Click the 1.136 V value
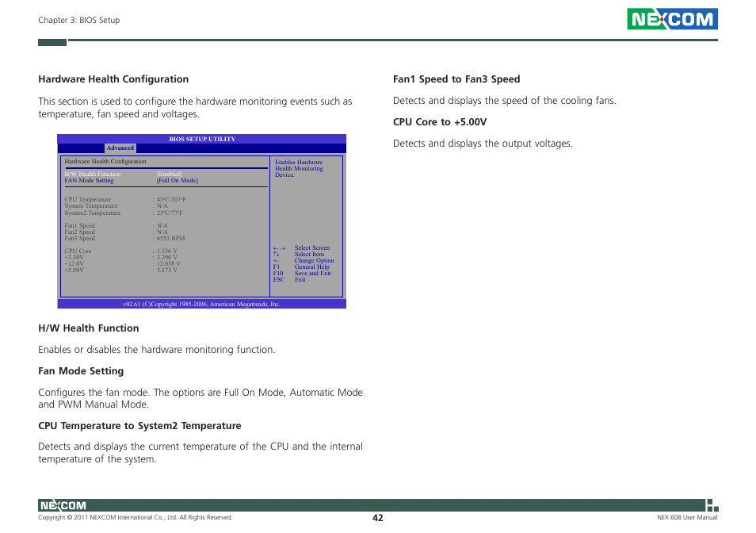 click(x=167, y=251)
